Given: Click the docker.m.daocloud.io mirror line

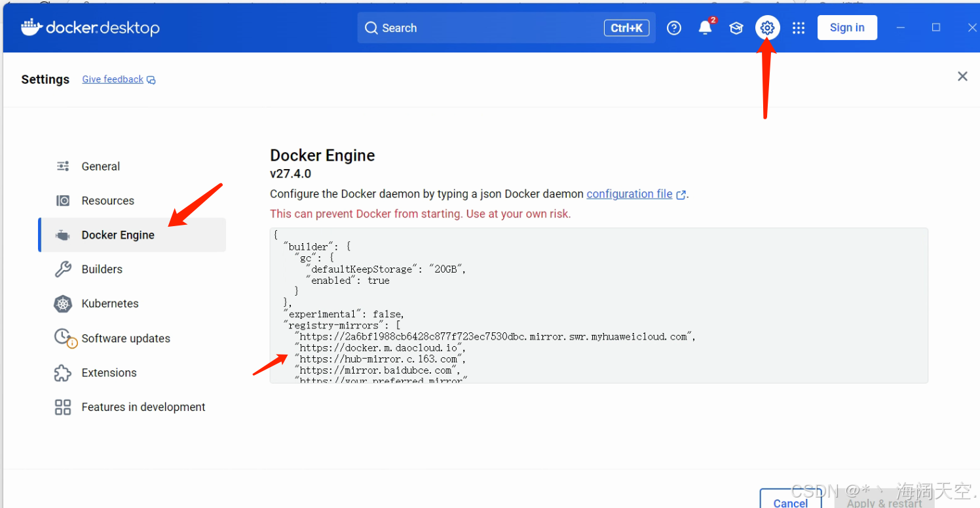Looking at the screenshot, I should click(x=380, y=347).
